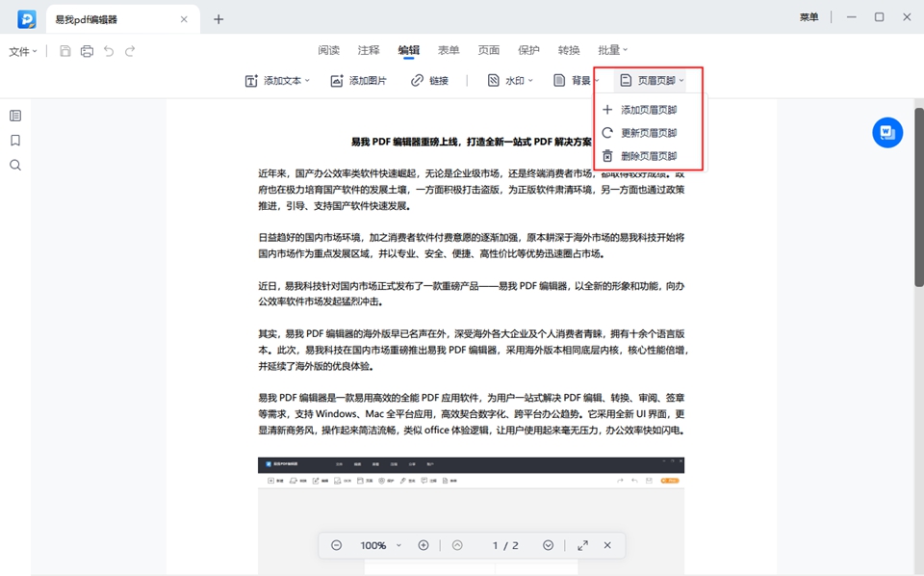Go to the next page arrow

548,545
